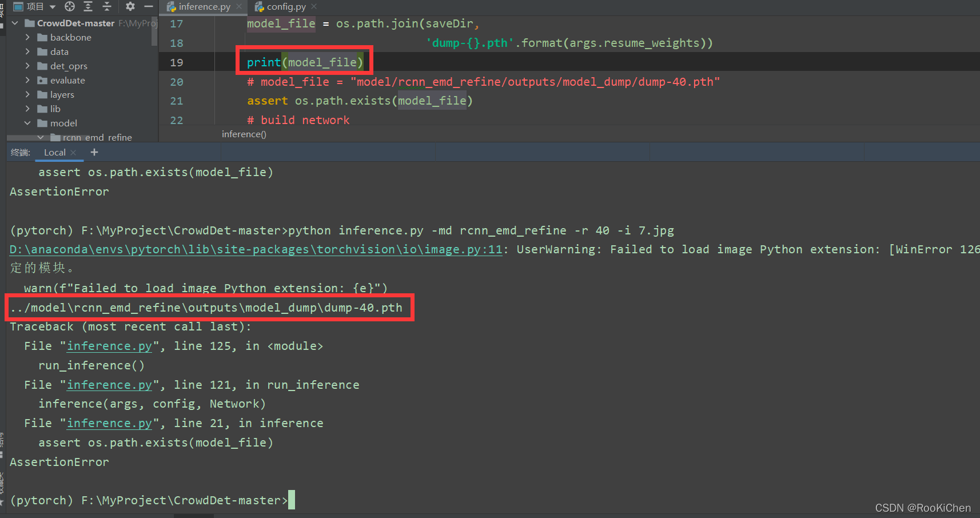The width and height of the screenshot is (980, 518).
Task: Open inference.py link at line 21
Action: click(109, 423)
